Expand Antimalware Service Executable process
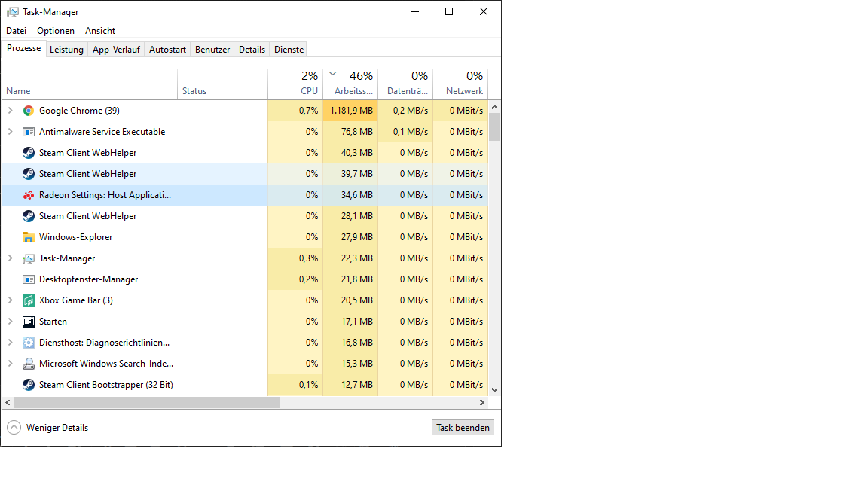The height and width of the screenshot is (488, 868). [x=10, y=132]
